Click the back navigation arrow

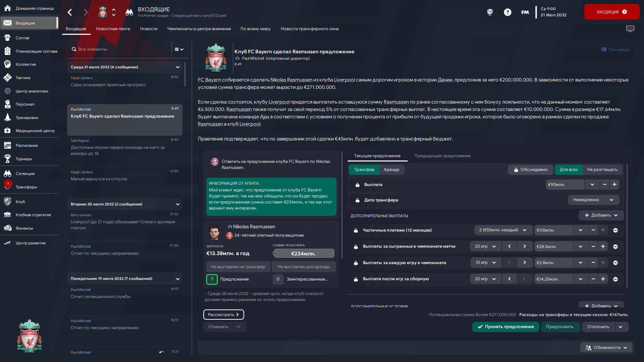coord(70,12)
